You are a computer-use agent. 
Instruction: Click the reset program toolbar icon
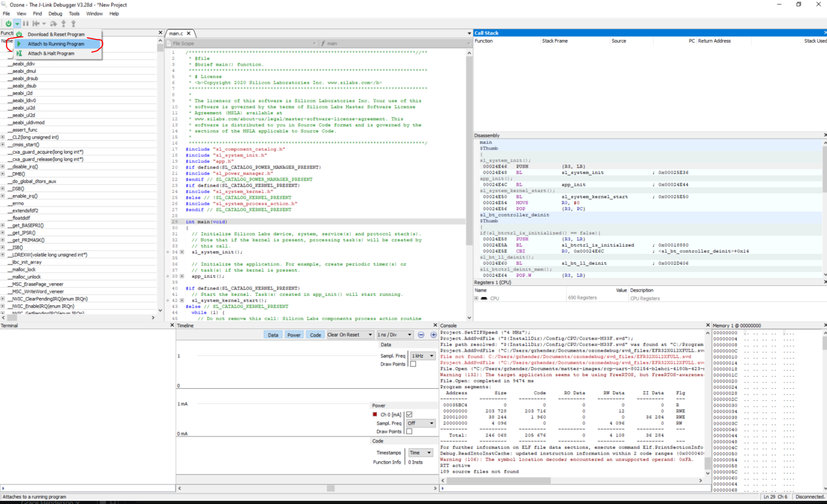coord(36,23)
